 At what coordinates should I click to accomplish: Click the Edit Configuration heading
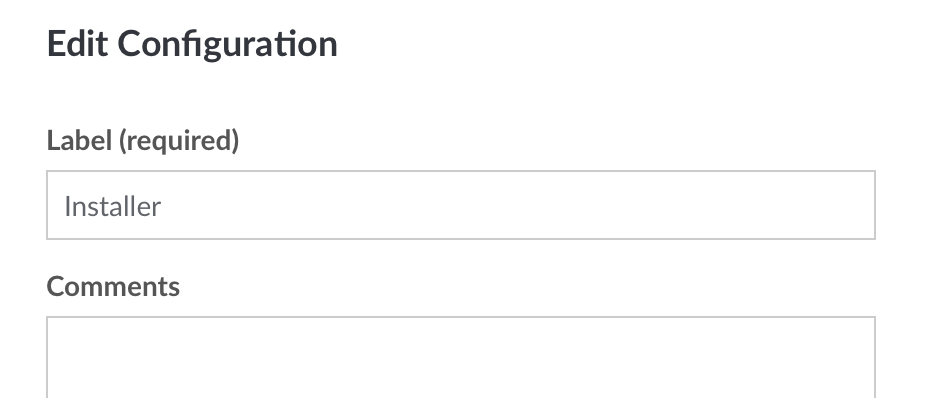coord(192,44)
